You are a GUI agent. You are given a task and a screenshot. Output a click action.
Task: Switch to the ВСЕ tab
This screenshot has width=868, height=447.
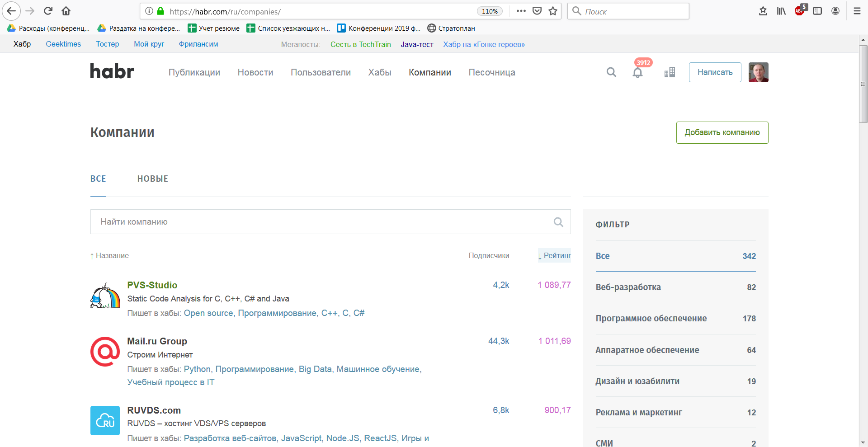click(98, 179)
